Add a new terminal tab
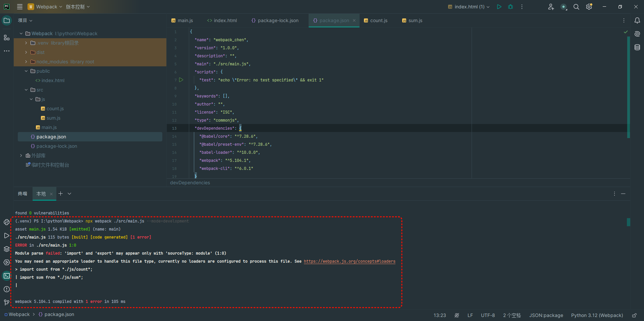Viewport: 644px width, 321px height. 61,194
